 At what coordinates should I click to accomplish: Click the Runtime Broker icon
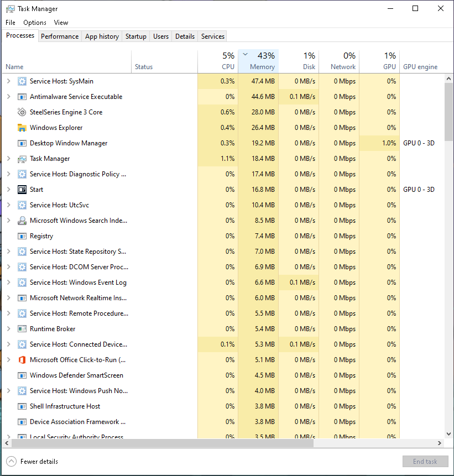click(x=22, y=329)
